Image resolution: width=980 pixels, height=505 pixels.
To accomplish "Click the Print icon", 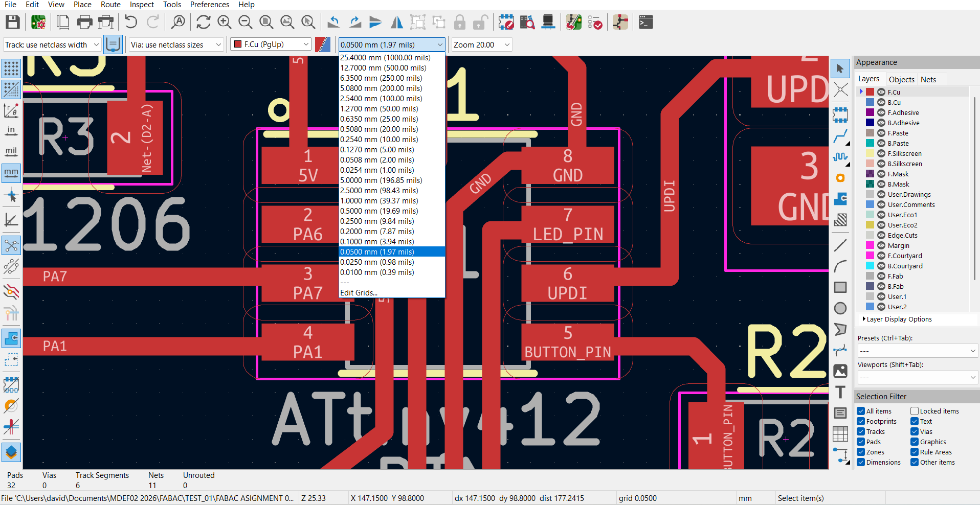I will pos(84,22).
